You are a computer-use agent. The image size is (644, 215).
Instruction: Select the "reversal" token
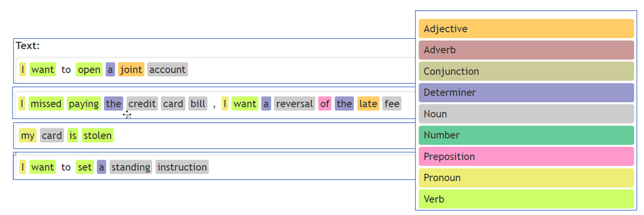click(294, 104)
